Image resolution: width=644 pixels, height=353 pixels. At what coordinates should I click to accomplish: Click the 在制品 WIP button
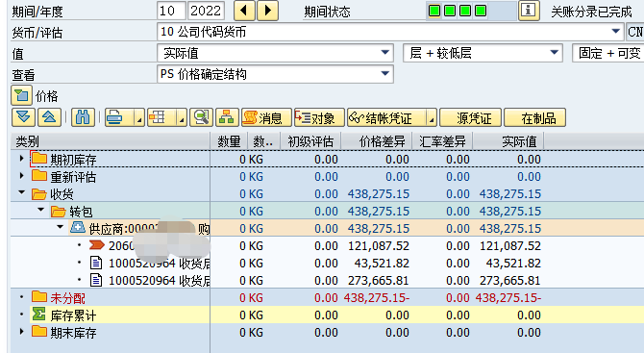[534, 118]
